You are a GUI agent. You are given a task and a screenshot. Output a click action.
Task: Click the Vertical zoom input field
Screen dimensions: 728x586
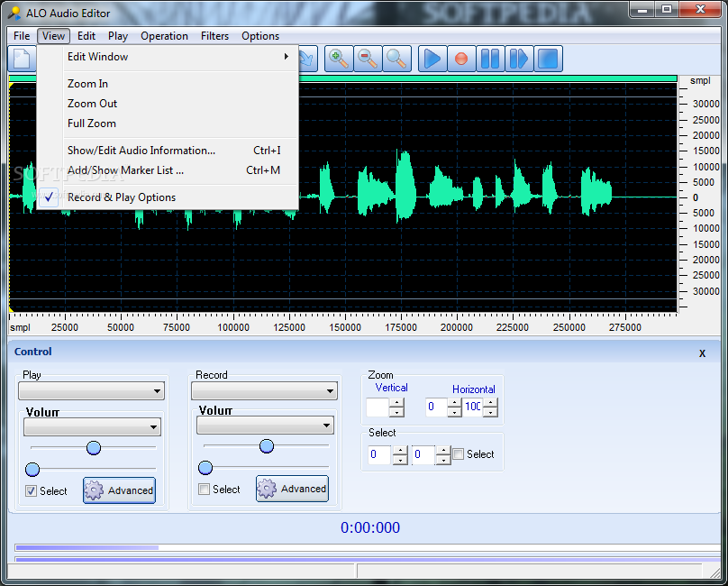(x=378, y=407)
